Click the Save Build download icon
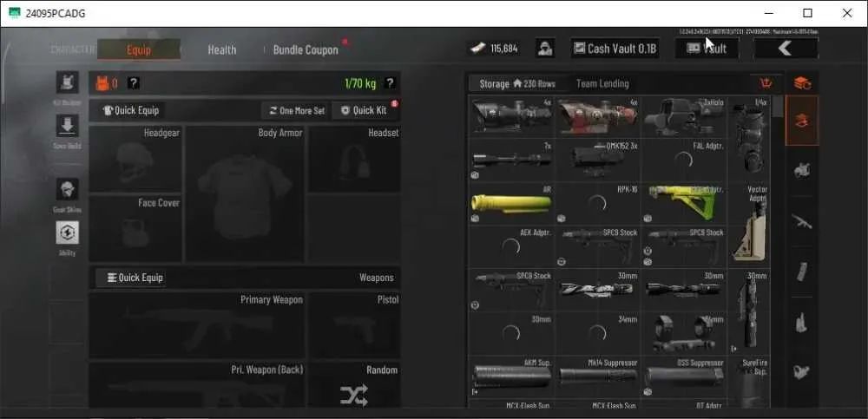Image resolution: width=868 pixels, height=419 pixels. point(67,126)
